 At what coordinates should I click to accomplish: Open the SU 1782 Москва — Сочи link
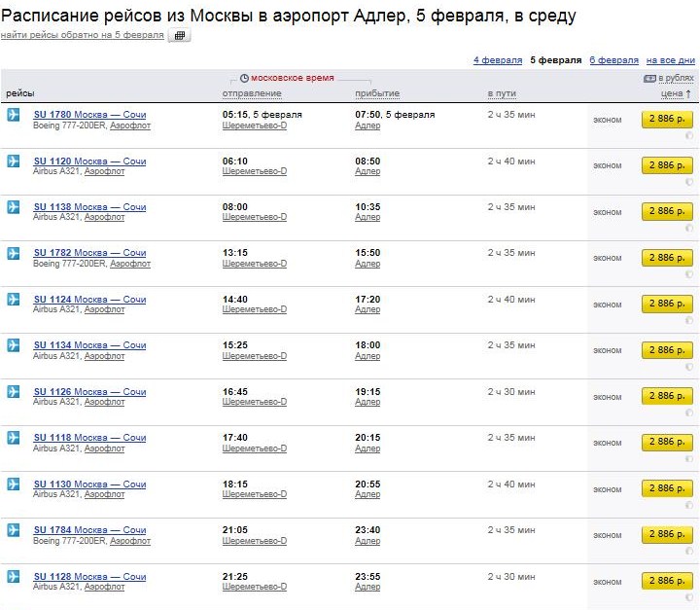click(x=89, y=253)
